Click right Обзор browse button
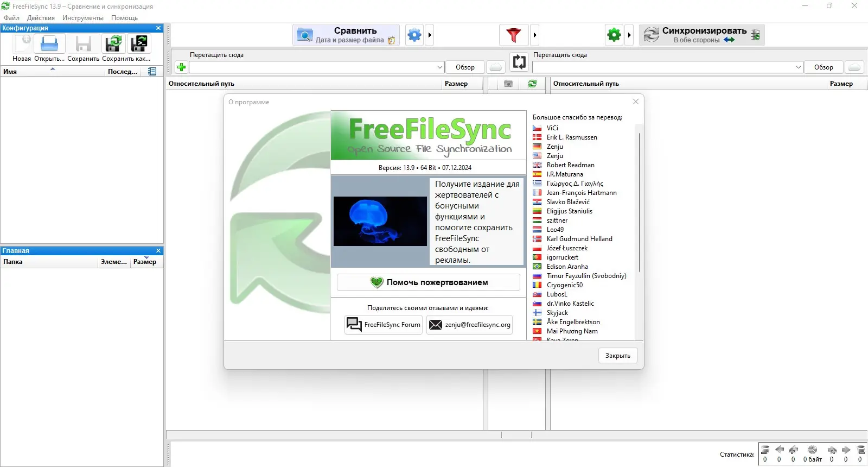The image size is (868, 467). tap(824, 67)
